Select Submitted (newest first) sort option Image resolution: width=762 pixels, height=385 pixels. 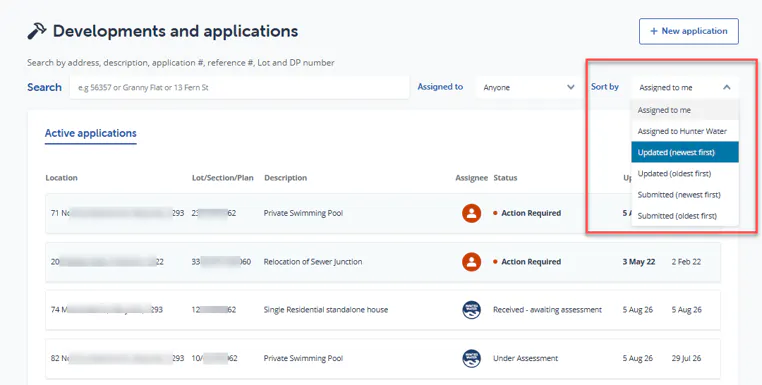[685, 194]
